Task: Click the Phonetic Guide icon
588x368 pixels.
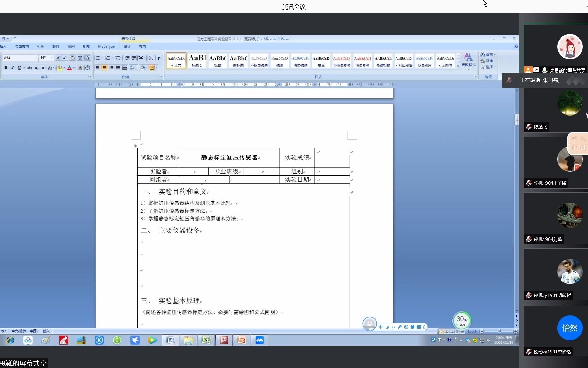Action: 80,58
